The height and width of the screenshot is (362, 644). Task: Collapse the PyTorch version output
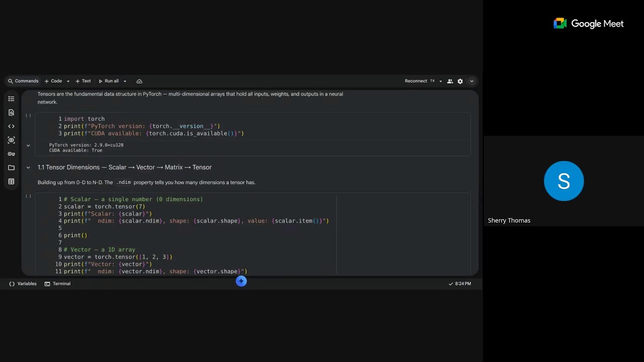(x=28, y=145)
